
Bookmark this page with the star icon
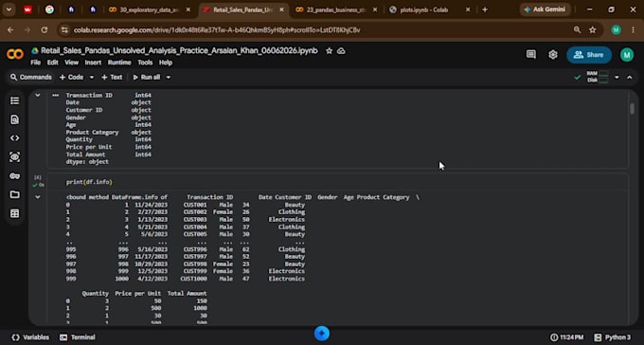tap(593, 29)
